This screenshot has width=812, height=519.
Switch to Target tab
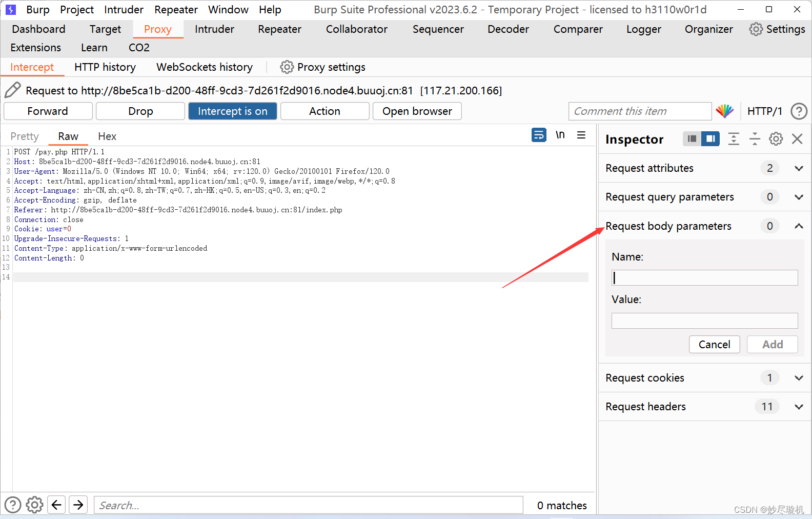click(105, 29)
